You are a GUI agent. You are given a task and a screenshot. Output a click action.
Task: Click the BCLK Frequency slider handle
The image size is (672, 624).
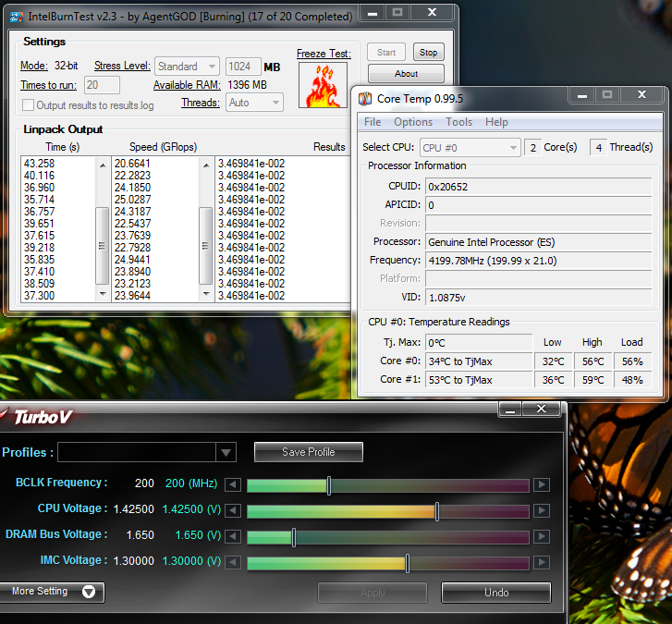pos(329,485)
